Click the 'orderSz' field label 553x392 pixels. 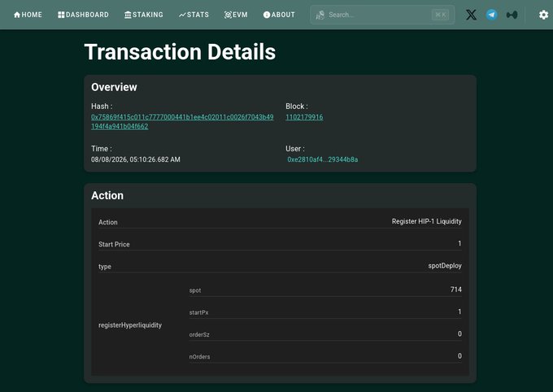(x=199, y=334)
